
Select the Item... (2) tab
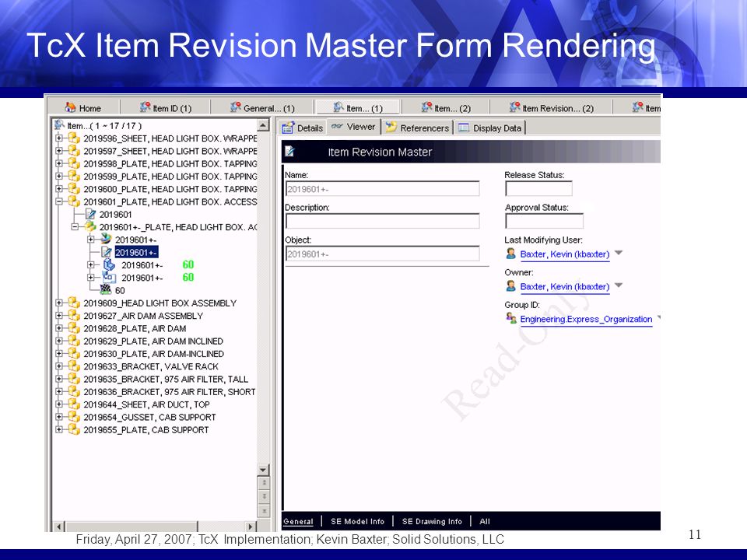pos(446,108)
